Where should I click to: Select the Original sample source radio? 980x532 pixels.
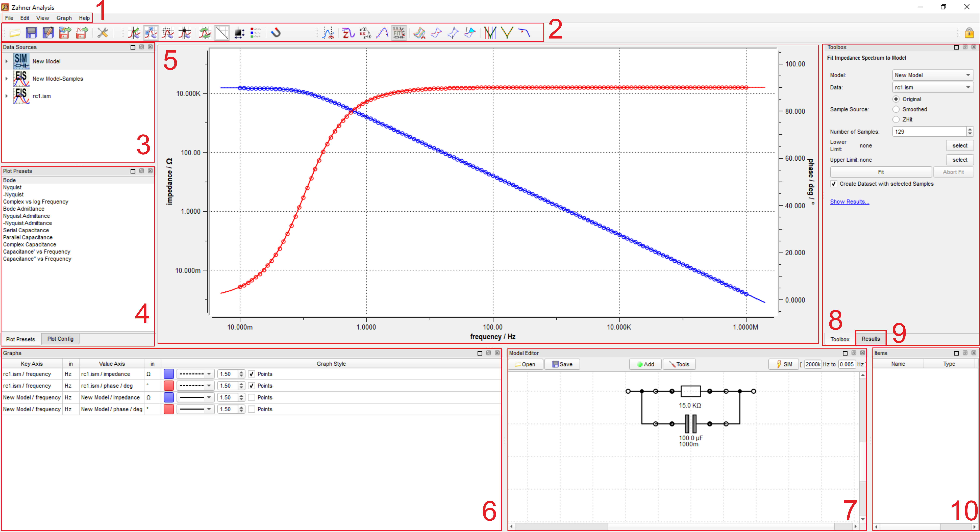pos(896,99)
